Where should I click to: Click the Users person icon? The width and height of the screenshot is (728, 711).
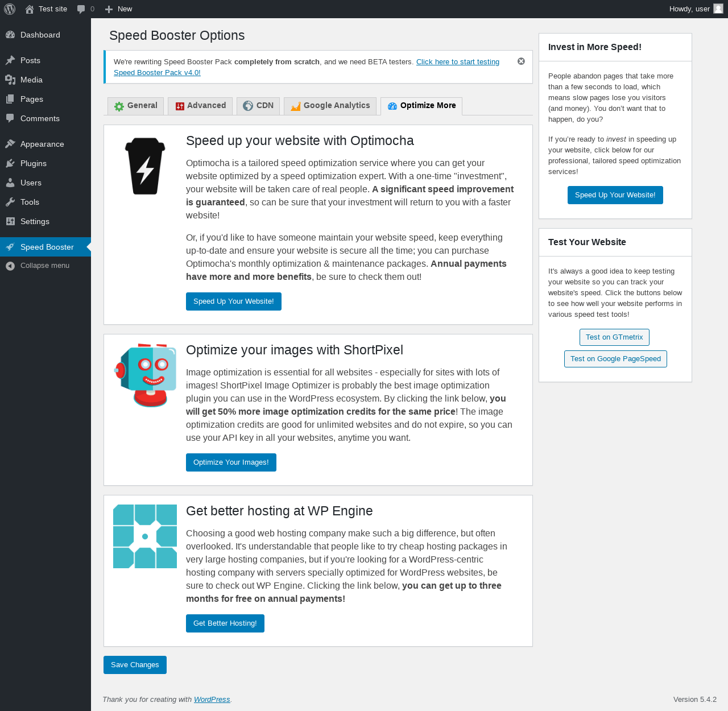point(10,183)
